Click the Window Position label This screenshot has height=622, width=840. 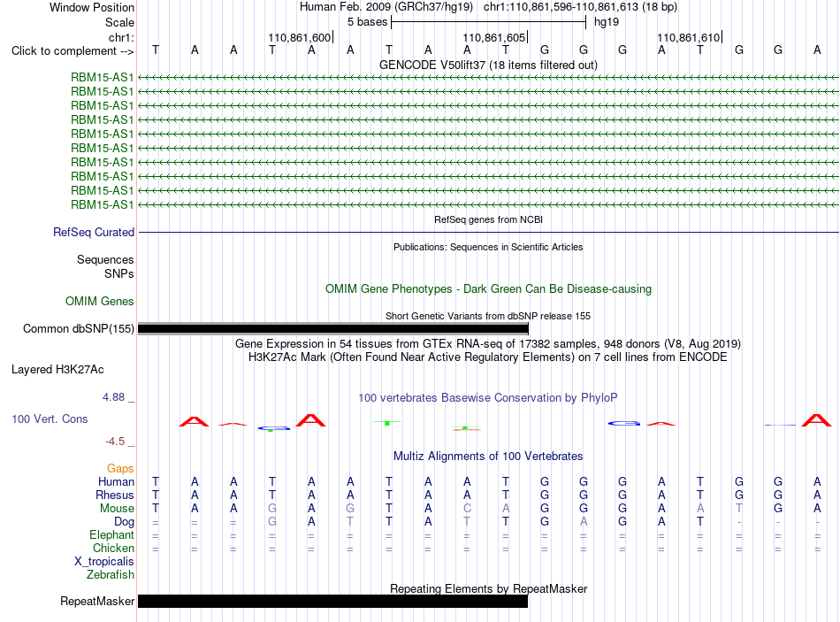pyautogui.click(x=92, y=7)
